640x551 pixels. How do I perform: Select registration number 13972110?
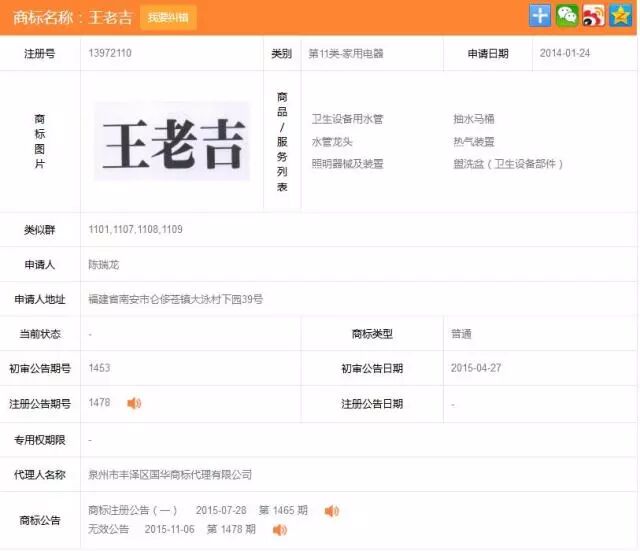(110, 53)
